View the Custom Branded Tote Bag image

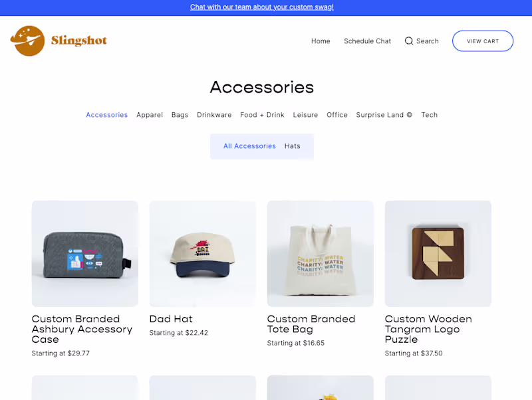[321, 254]
